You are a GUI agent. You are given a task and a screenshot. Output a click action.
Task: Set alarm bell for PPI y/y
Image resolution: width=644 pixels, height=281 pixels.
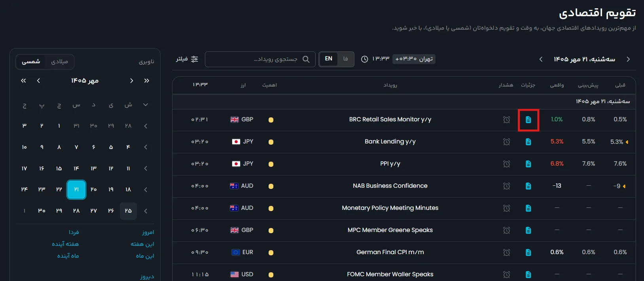click(x=506, y=164)
